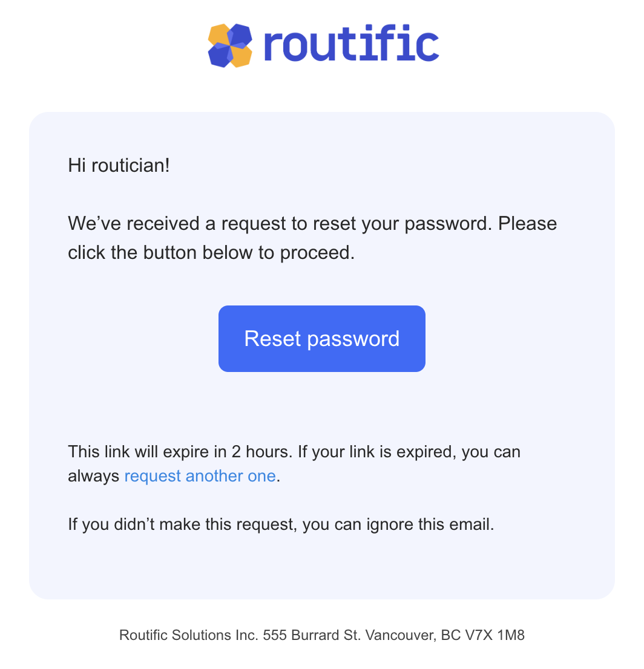The height and width of the screenshot is (669, 644).
Task: Click the If you didn't make this request line
Action: pyautogui.click(x=281, y=524)
